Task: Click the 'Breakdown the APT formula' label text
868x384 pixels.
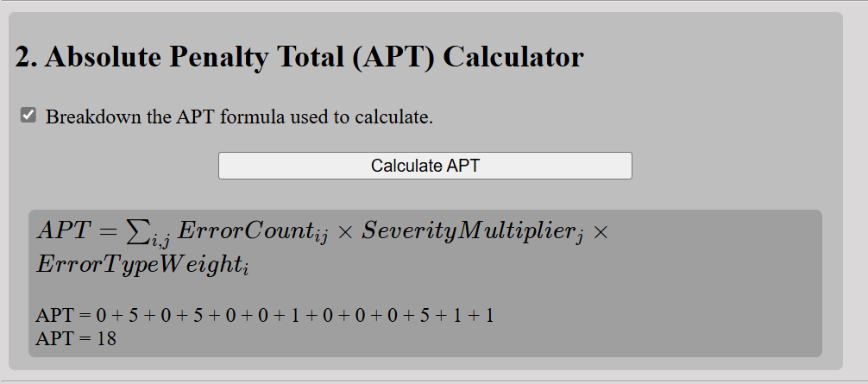Action: click(x=239, y=117)
